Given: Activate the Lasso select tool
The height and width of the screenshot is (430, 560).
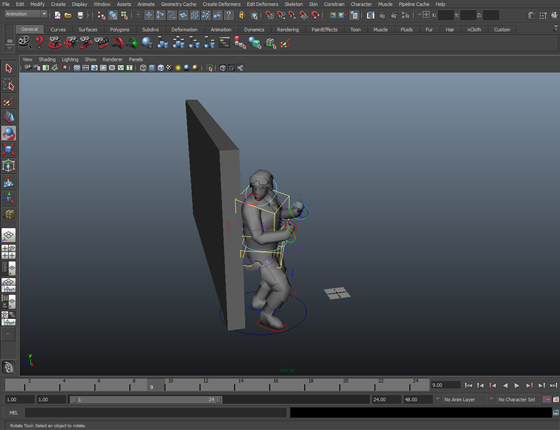Looking at the screenshot, I should coord(9,85).
